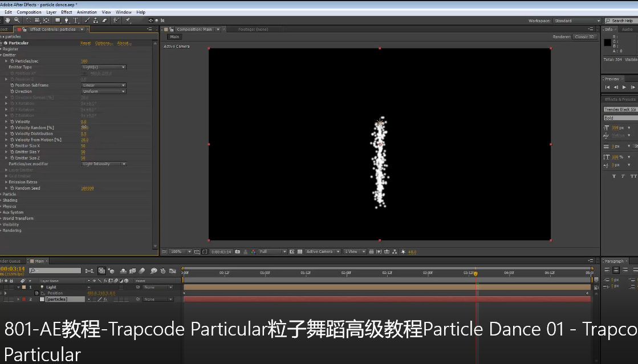Select the Brush tool
This screenshot has height=364, width=638.
(87, 21)
